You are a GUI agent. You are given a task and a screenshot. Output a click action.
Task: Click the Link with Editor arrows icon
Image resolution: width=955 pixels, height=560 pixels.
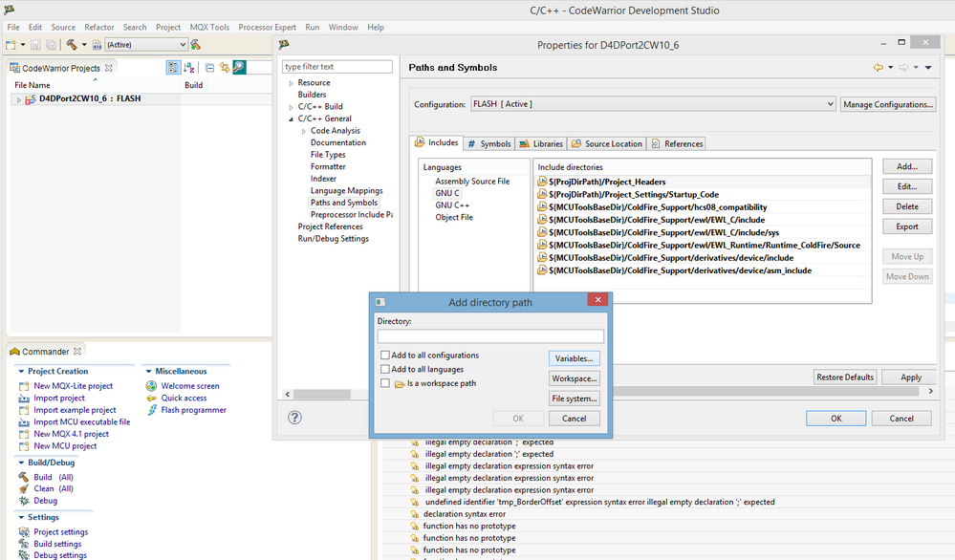(225, 68)
